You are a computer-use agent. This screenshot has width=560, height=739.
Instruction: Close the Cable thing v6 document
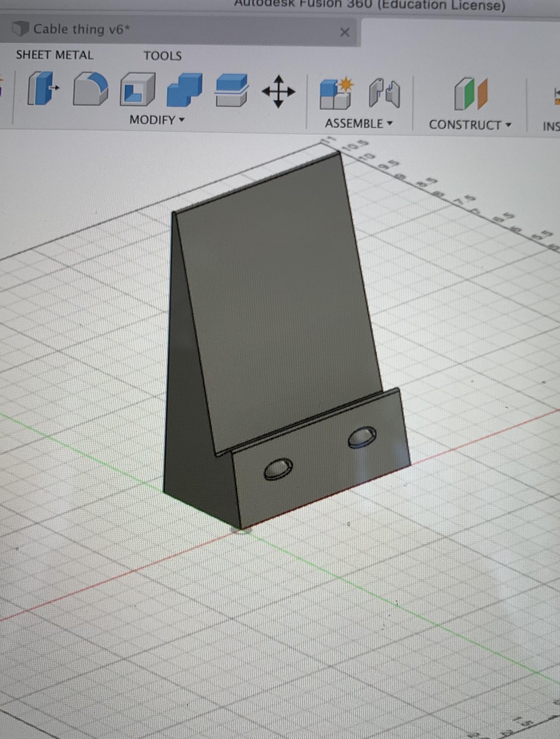344,32
